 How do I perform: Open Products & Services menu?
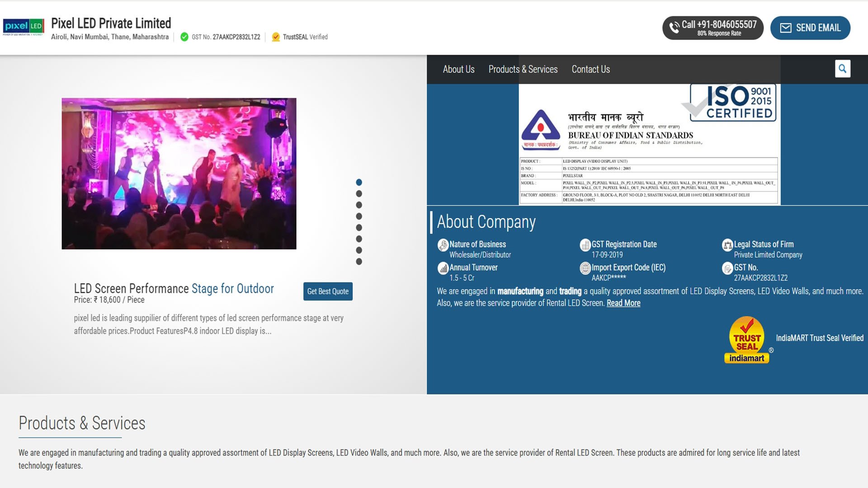523,69
